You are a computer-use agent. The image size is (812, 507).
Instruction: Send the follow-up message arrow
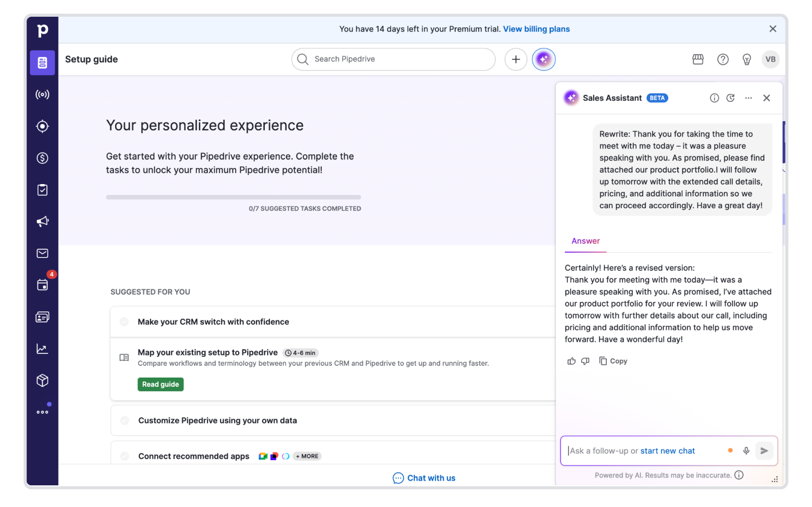764,451
